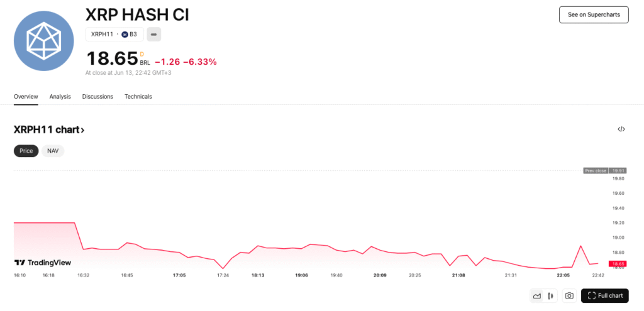Switch chart to candlestick style
The height and width of the screenshot is (311, 644).
[550, 296]
